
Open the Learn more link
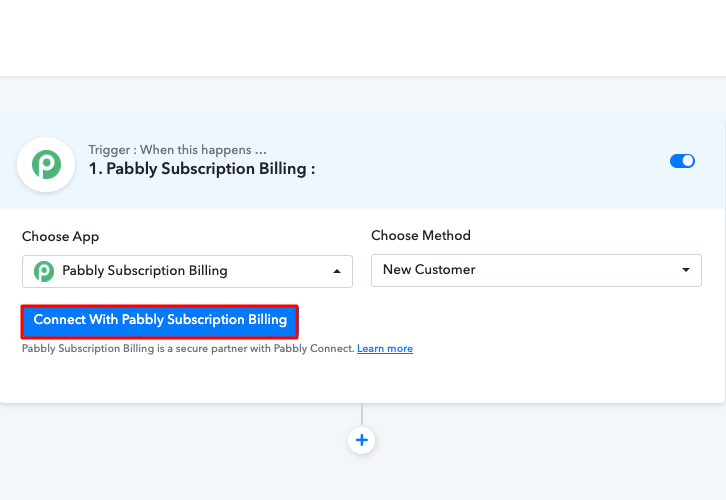(x=385, y=349)
